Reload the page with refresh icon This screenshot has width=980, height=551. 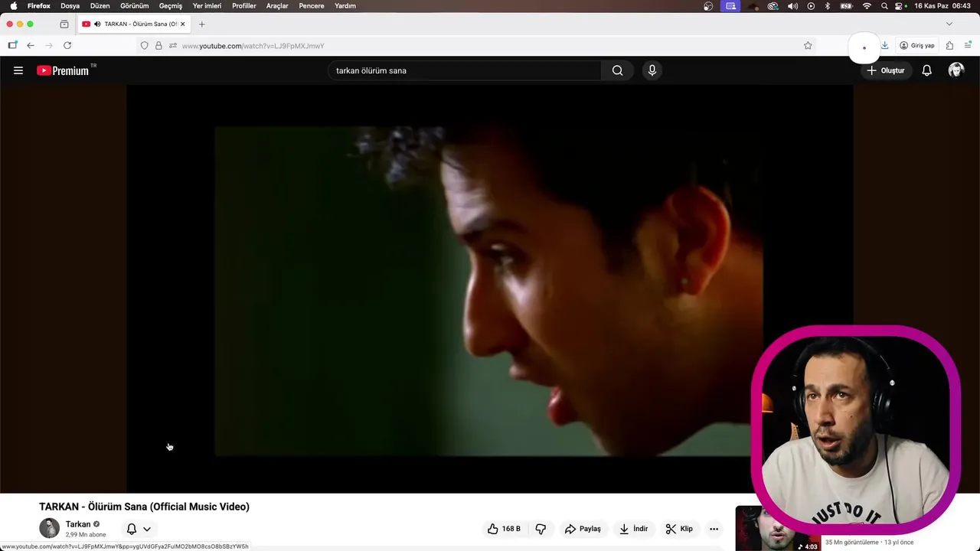coord(67,46)
